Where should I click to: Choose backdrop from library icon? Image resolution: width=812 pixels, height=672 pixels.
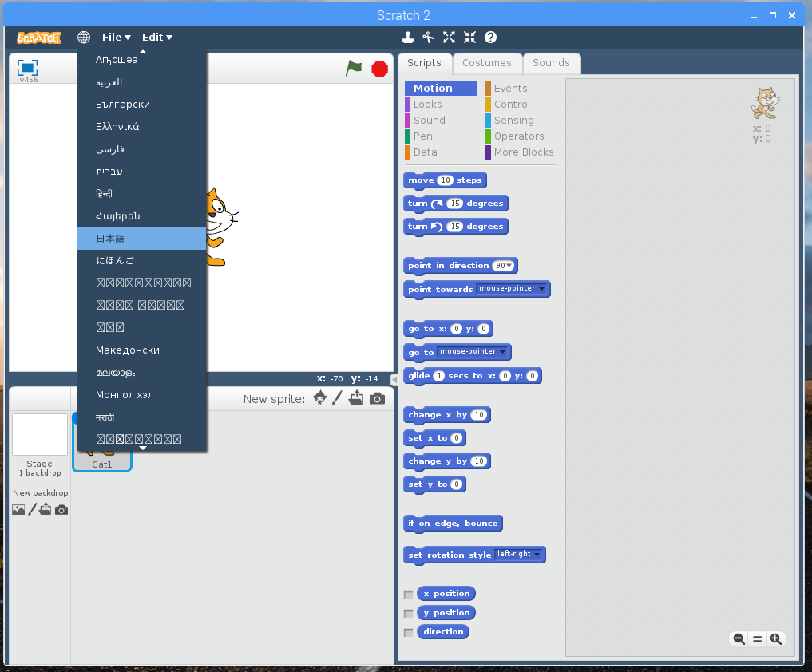18,510
